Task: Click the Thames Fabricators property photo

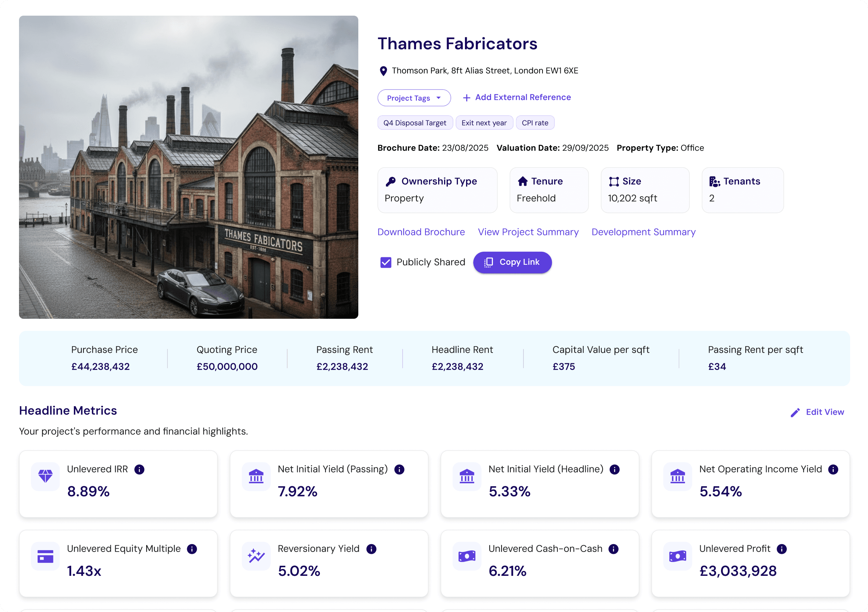Action: [x=189, y=167]
